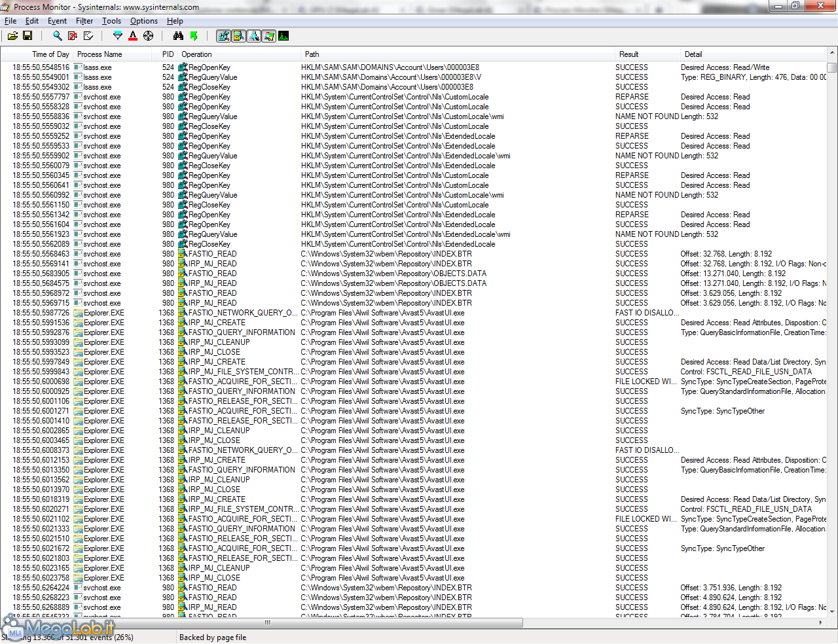Click the Backed by page file status text
Screen dimensions: 838x644
pos(213,637)
